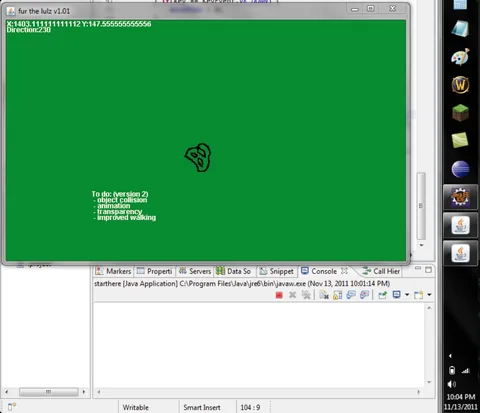The height and width of the screenshot is (413, 480).
Task: Click the 'To do: (version 2)' text
Action: (120, 194)
